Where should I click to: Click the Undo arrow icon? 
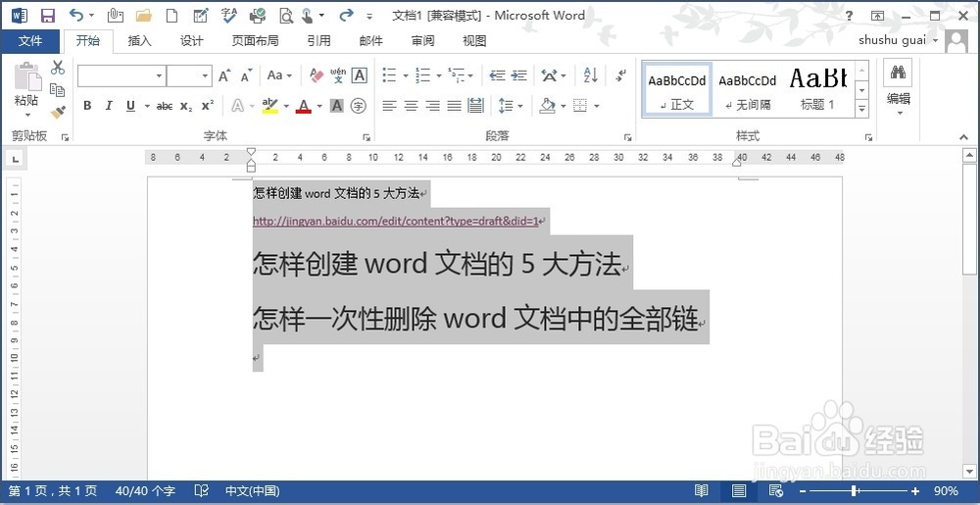[76, 15]
